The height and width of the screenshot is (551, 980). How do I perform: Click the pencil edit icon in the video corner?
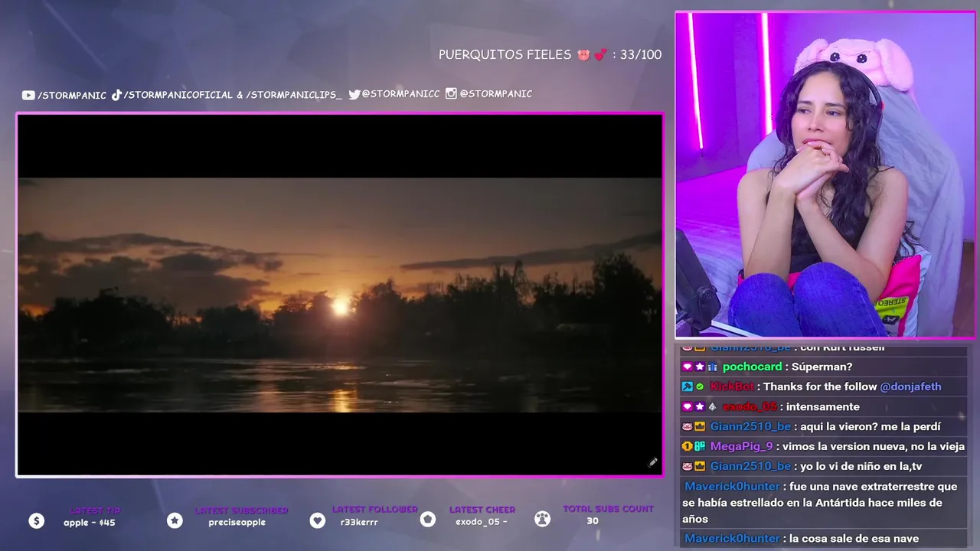click(652, 462)
